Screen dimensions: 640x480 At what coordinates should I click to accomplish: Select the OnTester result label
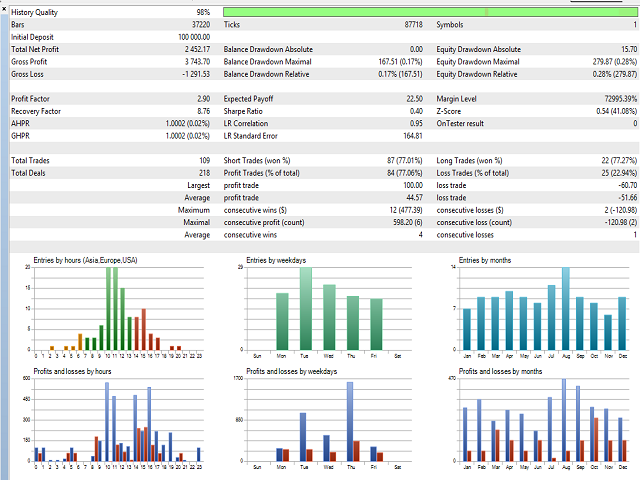tap(460, 123)
